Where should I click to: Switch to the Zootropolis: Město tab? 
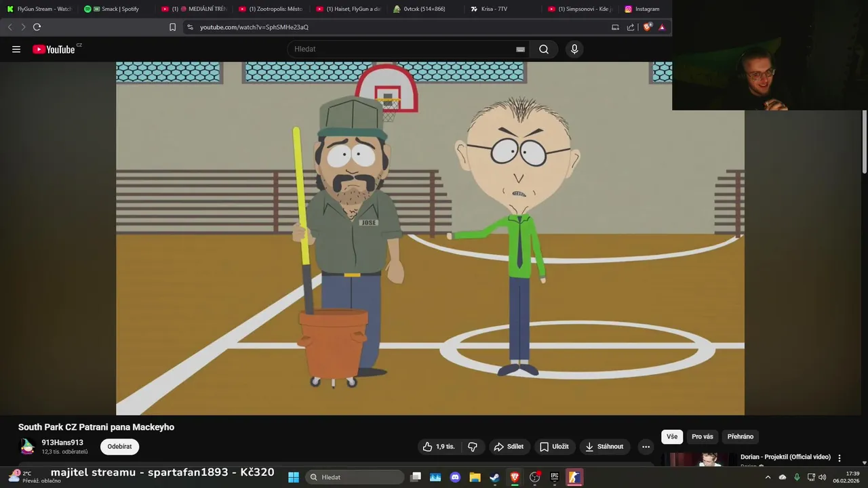tap(271, 9)
